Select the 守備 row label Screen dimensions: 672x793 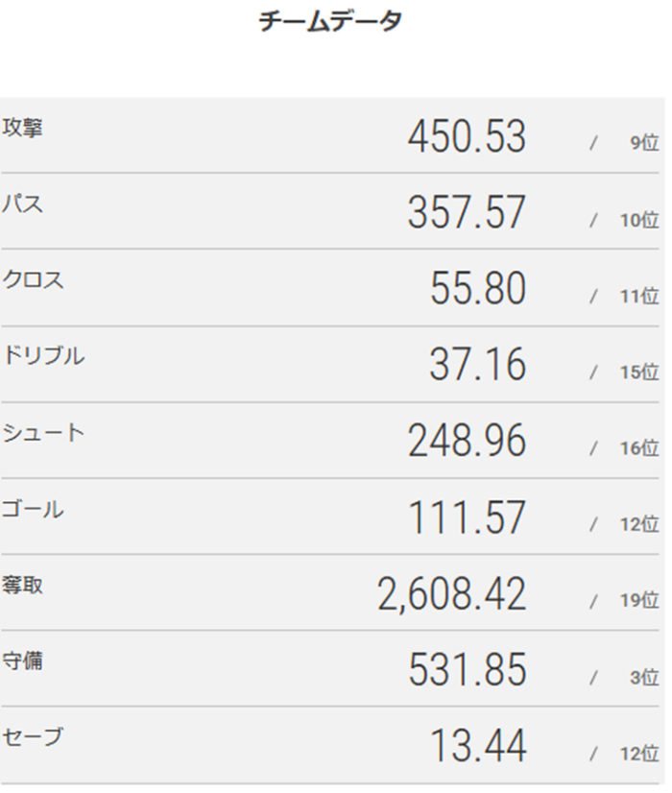tap(22, 661)
